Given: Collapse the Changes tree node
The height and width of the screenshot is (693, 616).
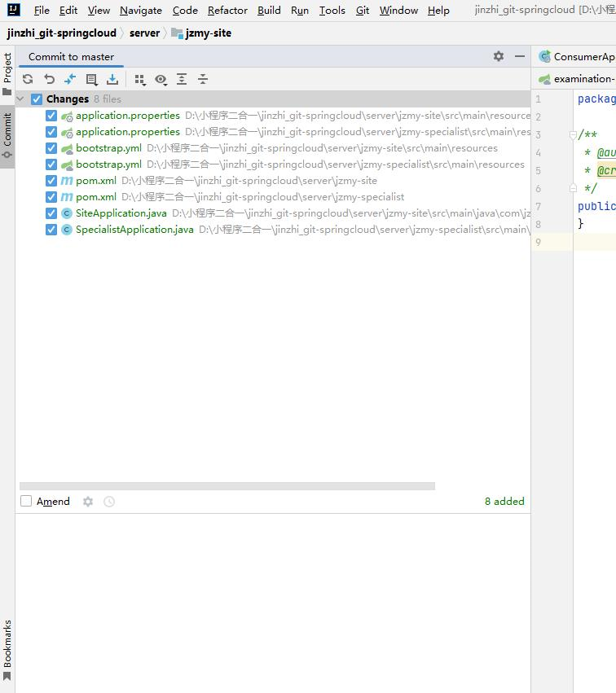Looking at the screenshot, I should coord(20,99).
